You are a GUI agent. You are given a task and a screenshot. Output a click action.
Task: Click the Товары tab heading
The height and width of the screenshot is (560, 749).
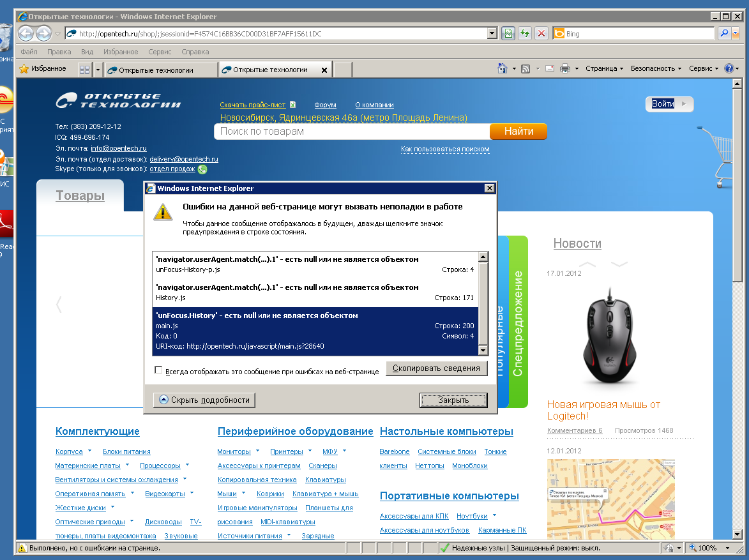80,195
